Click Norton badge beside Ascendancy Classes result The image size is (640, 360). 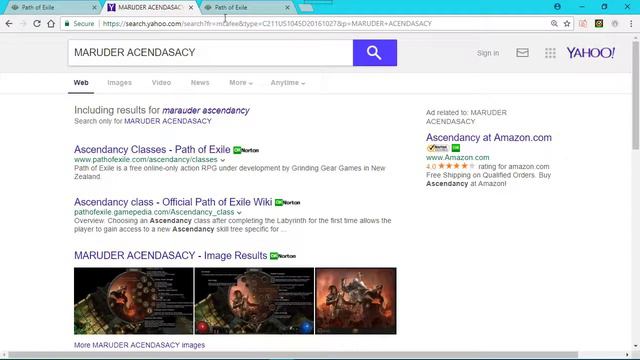pos(246,150)
